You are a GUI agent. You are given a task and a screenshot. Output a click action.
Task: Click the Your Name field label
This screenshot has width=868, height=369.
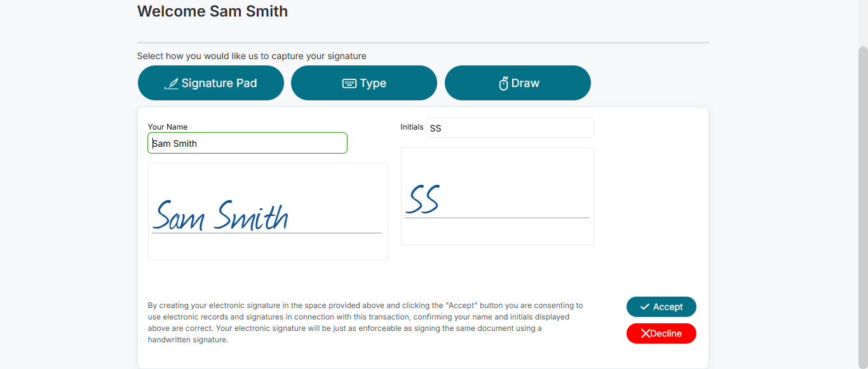pyautogui.click(x=168, y=127)
